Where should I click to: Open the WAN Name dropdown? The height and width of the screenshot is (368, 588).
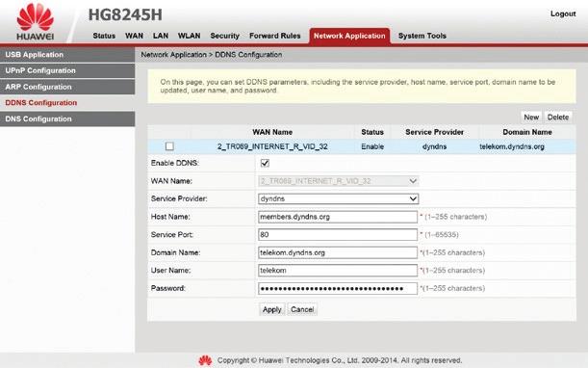(x=338, y=181)
